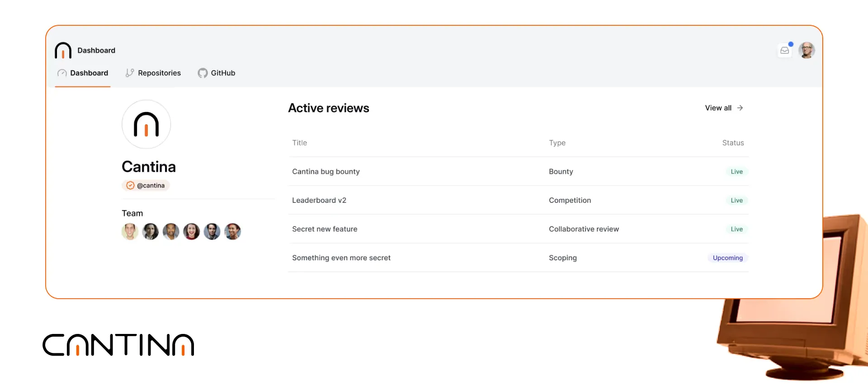Viewport: 868px width, 385px height.
Task: Click the Team section label
Action: click(x=132, y=213)
